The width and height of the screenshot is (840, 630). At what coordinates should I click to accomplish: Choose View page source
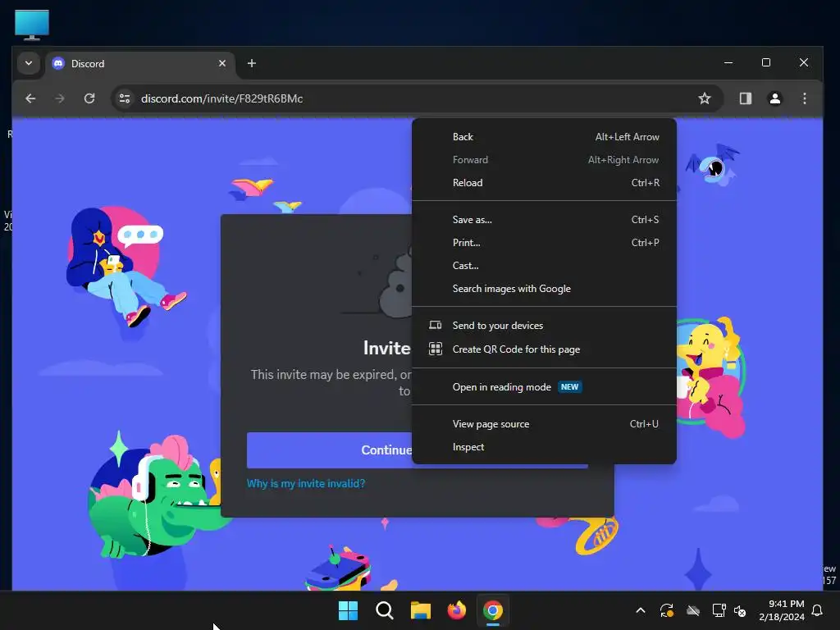545,424
